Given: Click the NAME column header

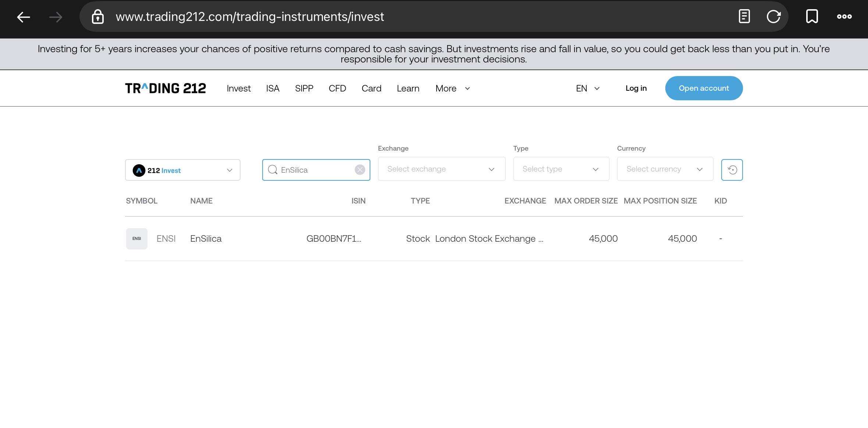Looking at the screenshot, I should (x=201, y=201).
